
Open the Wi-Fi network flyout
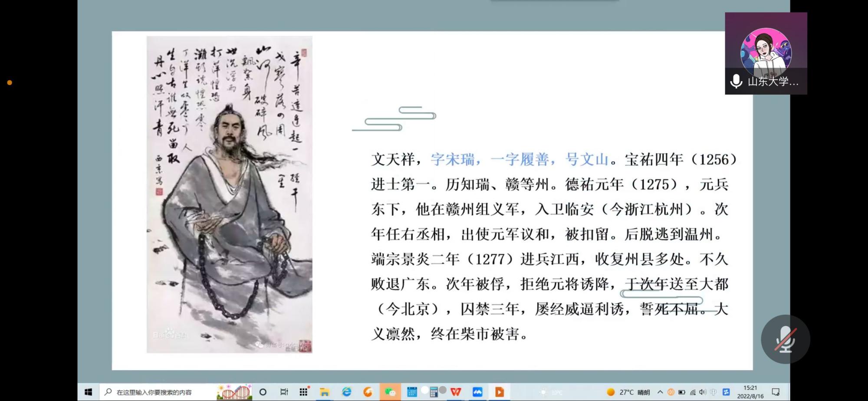click(x=693, y=392)
